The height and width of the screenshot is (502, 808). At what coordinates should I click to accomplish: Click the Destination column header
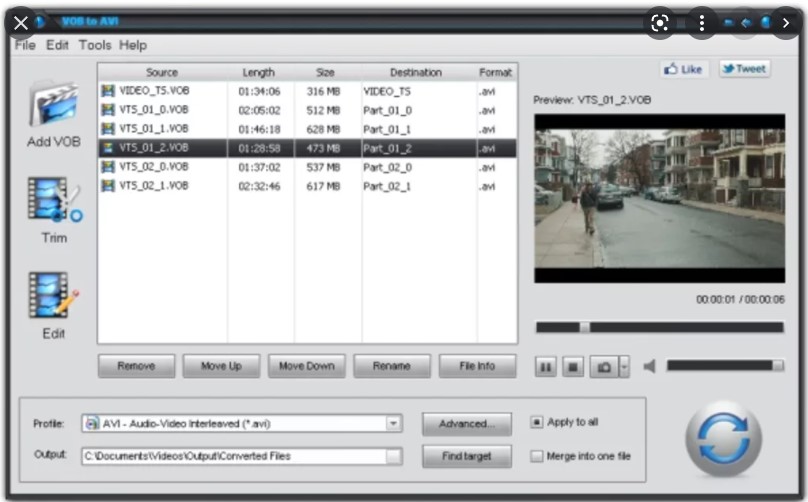click(416, 73)
